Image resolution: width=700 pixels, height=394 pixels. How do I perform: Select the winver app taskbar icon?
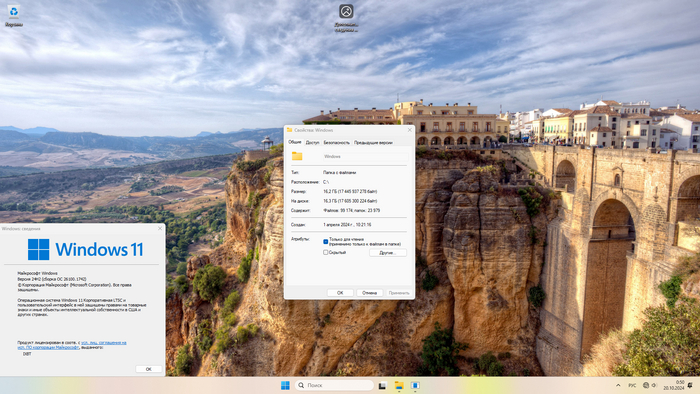tap(415, 386)
